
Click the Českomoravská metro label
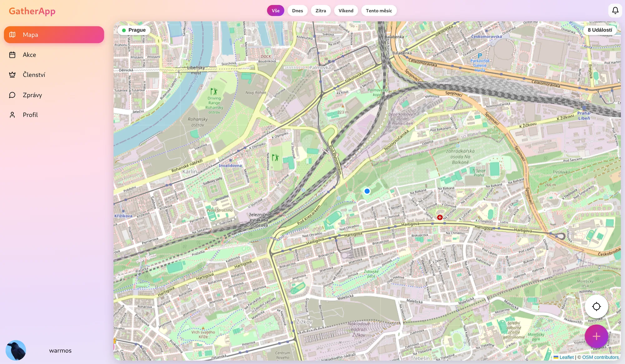pyautogui.click(x=486, y=37)
